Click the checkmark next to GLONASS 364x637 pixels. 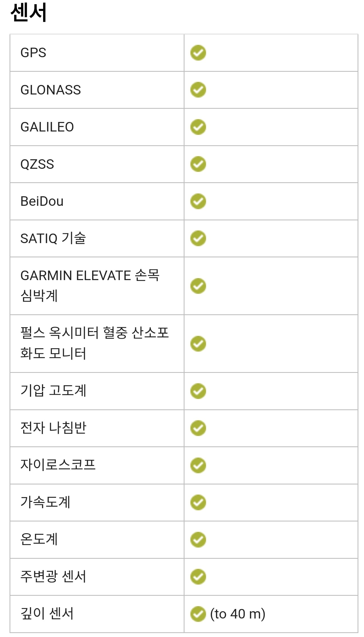(198, 90)
